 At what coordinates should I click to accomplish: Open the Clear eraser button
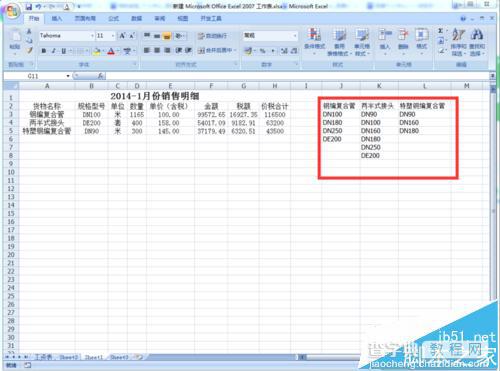pos(441,51)
